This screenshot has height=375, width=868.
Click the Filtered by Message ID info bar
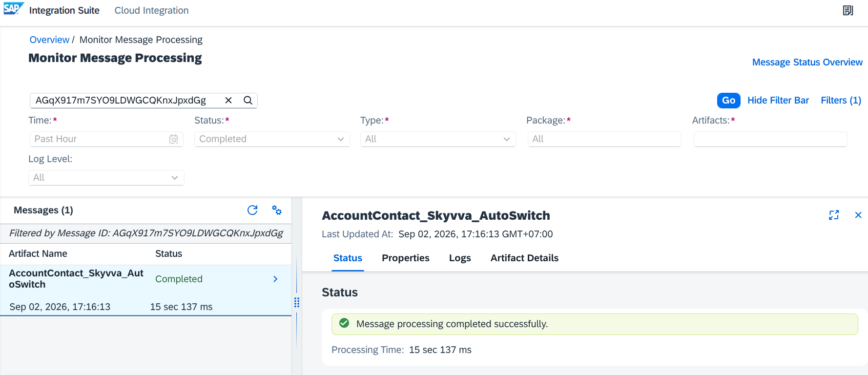point(145,233)
